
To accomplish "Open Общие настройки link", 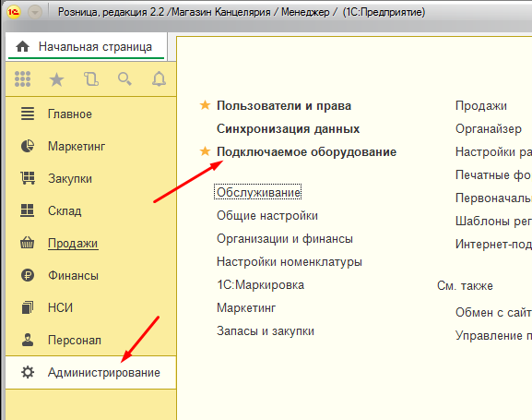I will click(267, 215).
